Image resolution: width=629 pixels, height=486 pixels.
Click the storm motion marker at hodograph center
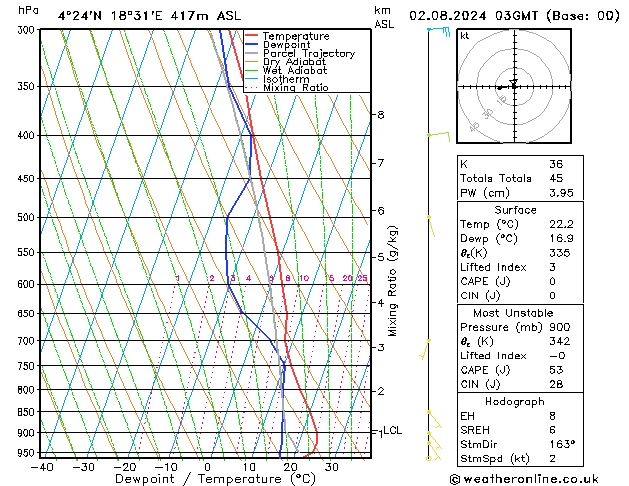pos(513,84)
